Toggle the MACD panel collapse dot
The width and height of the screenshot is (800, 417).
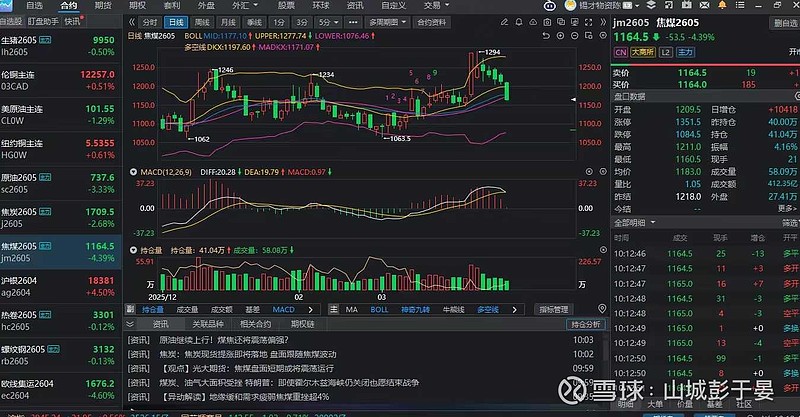(133, 172)
